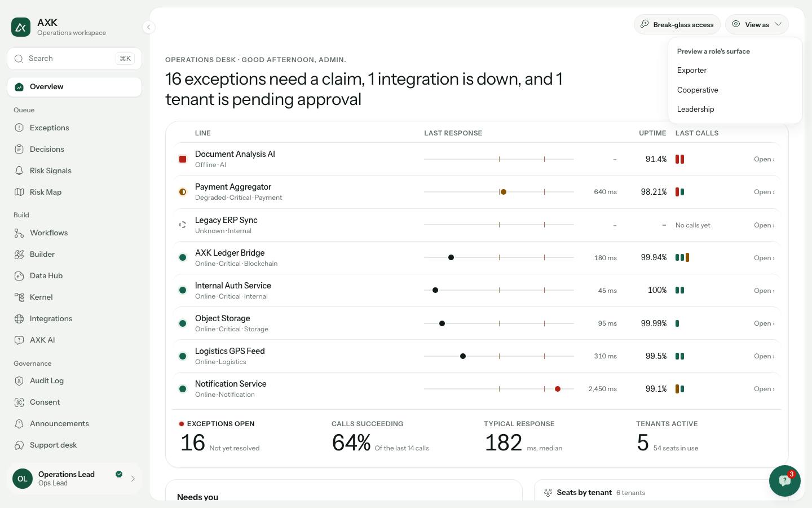Open the chat widget with 3 notifications

point(784,481)
